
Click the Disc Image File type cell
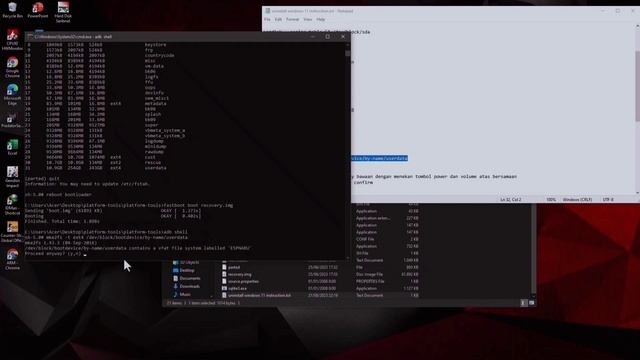(369, 274)
